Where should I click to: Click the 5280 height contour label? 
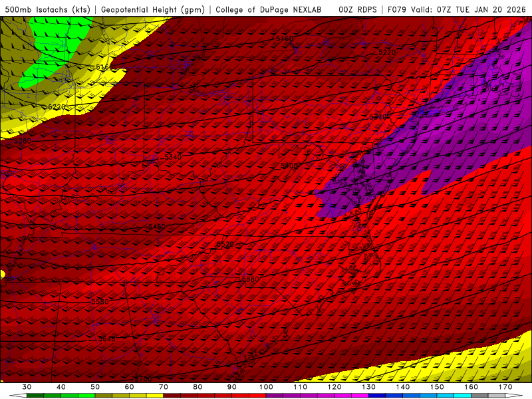point(23,140)
